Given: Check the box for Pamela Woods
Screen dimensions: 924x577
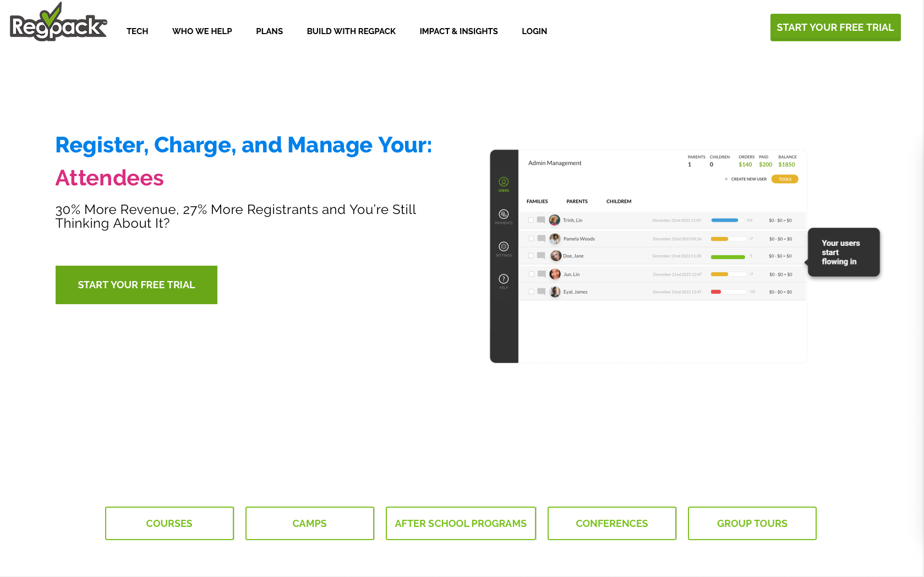Looking at the screenshot, I should pyautogui.click(x=532, y=239).
